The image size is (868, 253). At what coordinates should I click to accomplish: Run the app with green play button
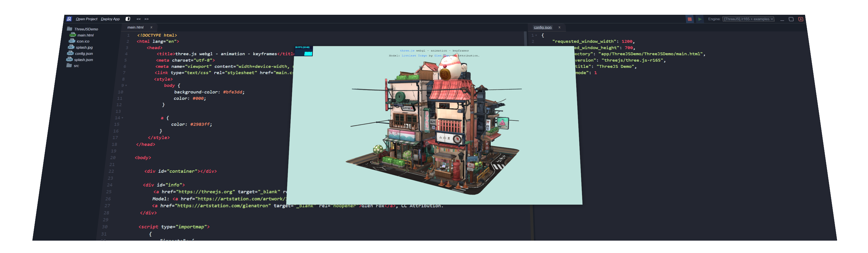(700, 19)
